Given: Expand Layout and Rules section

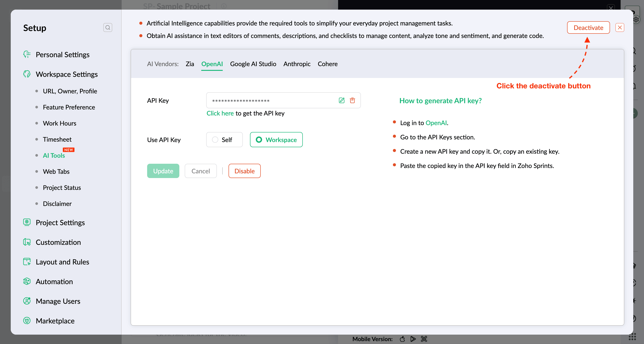Looking at the screenshot, I should [62, 262].
